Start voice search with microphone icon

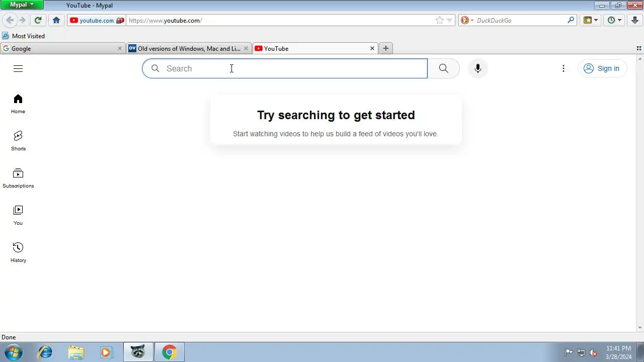click(x=478, y=68)
